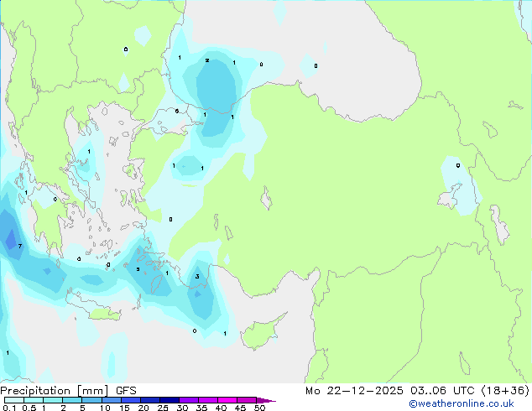Image resolution: width=532 pixels, height=411 pixels.
Task: Click legend scale label '0.1'
Action: click(x=10, y=408)
